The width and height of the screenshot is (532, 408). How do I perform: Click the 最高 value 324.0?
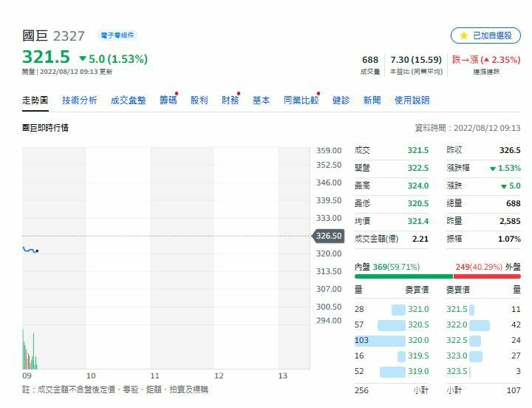[x=418, y=186]
